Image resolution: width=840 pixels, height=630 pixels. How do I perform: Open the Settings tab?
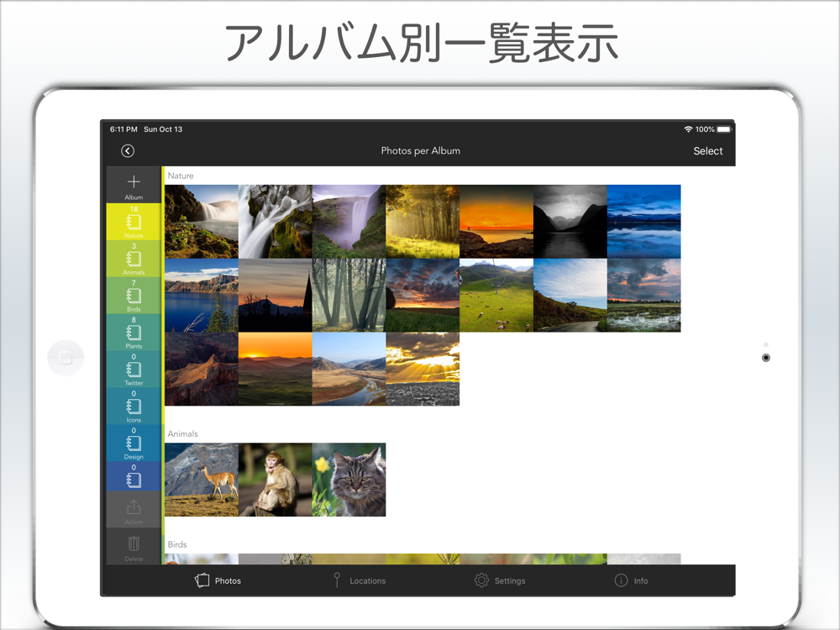click(x=500, y=580)
